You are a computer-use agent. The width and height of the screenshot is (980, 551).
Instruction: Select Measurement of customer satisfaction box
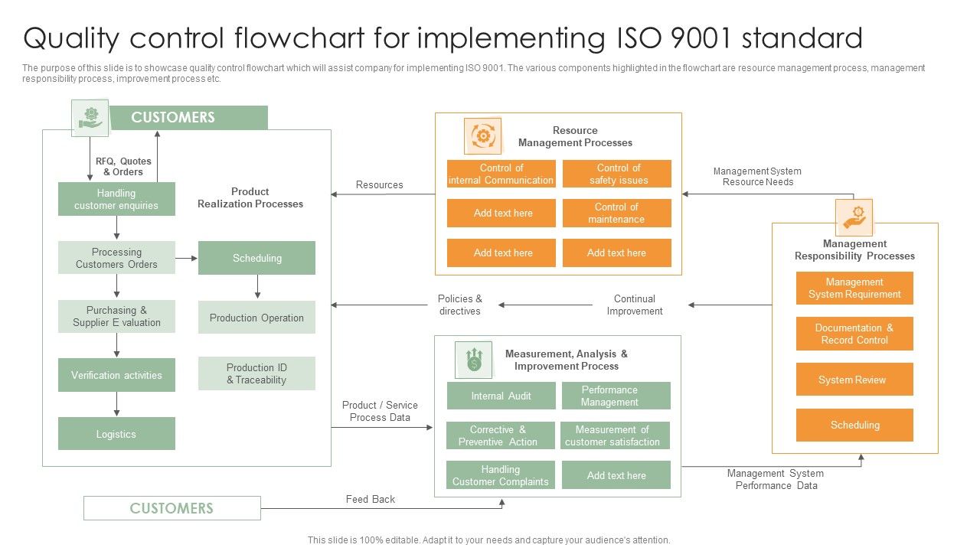pyautogui.click(x=615, y=435)
